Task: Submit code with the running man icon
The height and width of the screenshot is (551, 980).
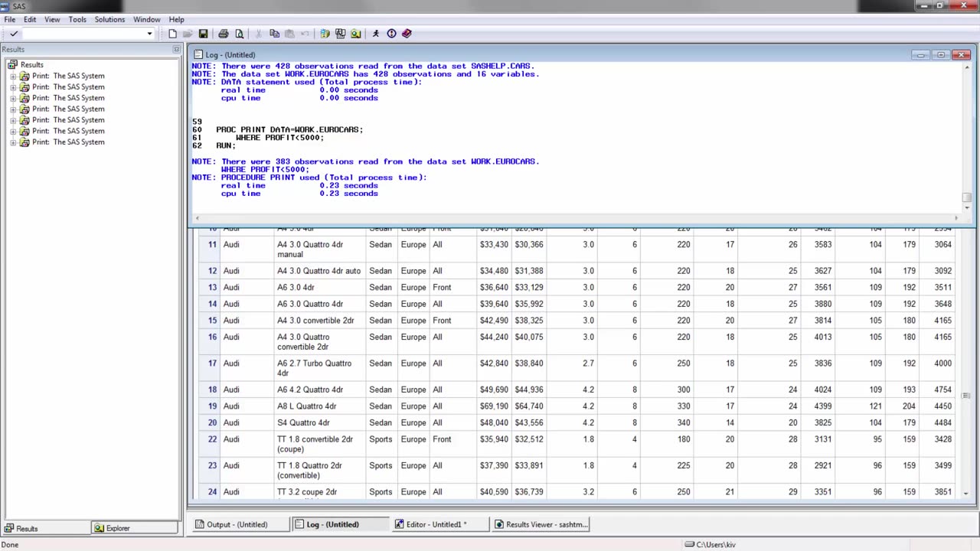Action: (376, 34)
